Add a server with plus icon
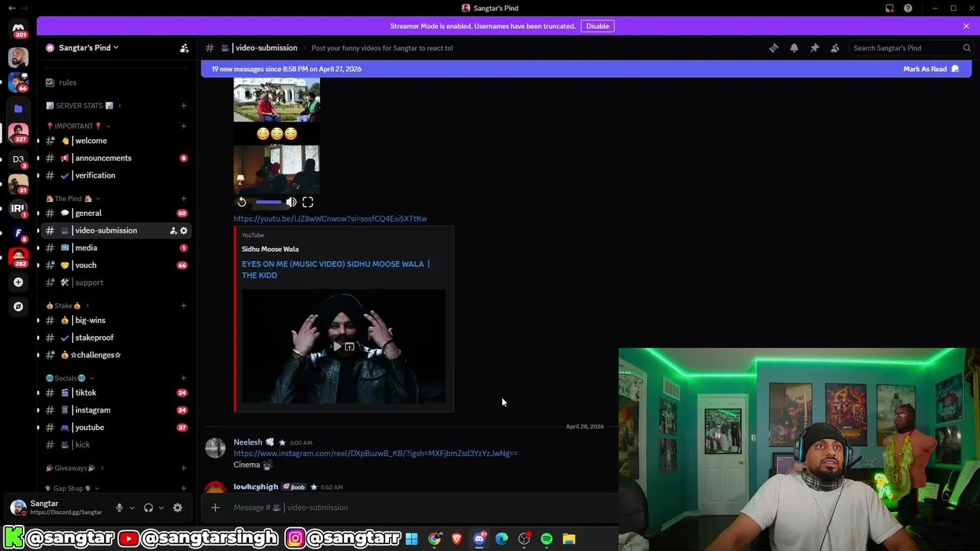 click(18, 282)
